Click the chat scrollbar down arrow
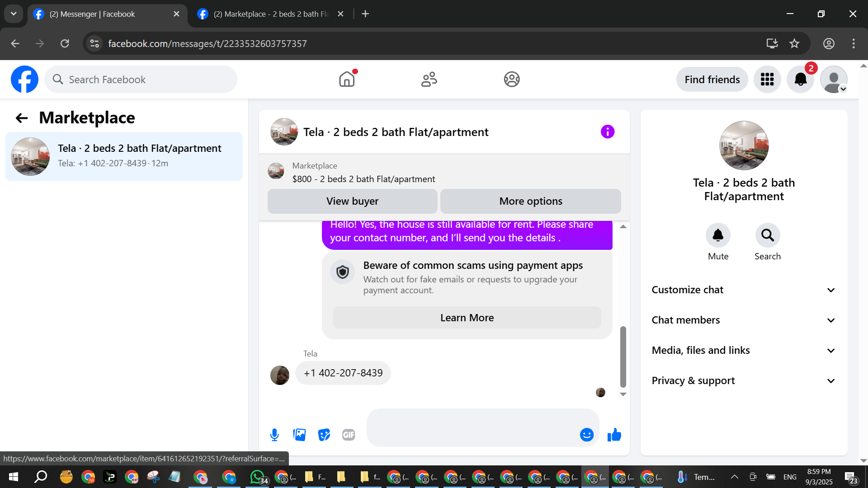This screenshot has height=488, width=868. point(623,394)
